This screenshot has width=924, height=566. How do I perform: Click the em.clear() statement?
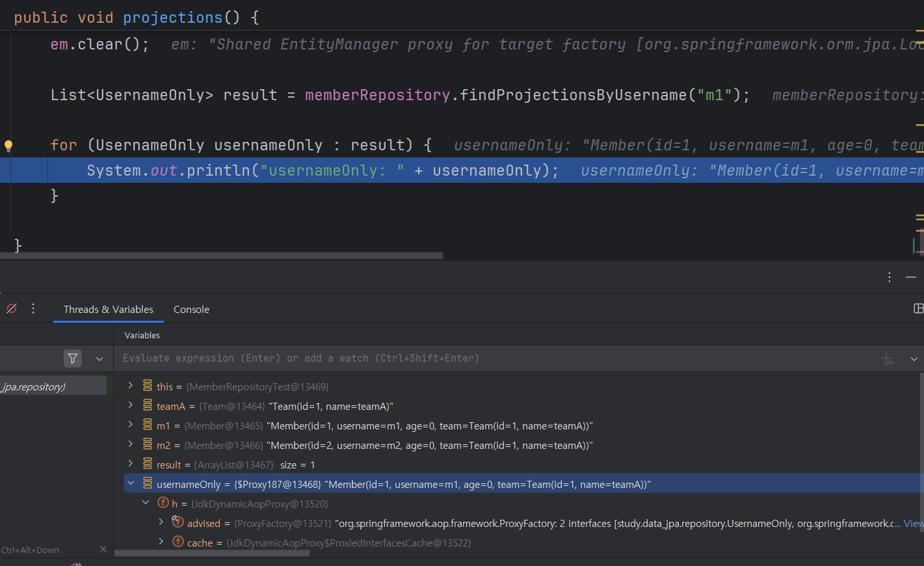pyautogui.click(x=99, y=44)
